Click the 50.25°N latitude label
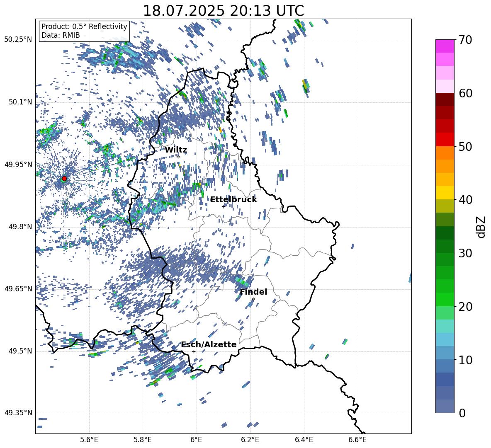491x448 pixels. (18, 40)
